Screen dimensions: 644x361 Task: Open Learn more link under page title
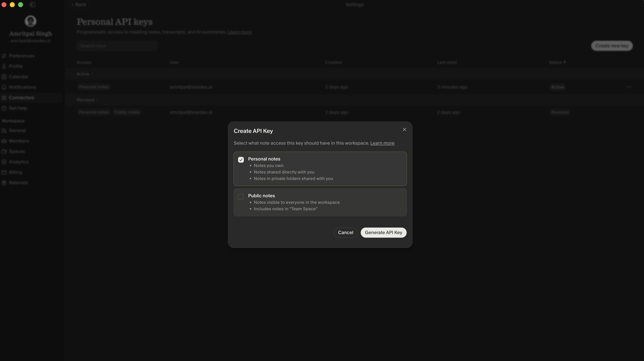click(x=240, y=32)
